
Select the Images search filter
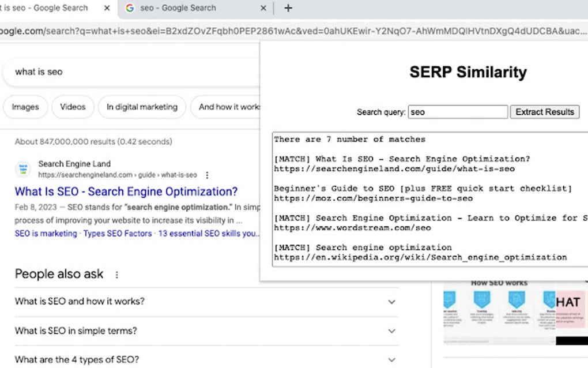(25, 107)
